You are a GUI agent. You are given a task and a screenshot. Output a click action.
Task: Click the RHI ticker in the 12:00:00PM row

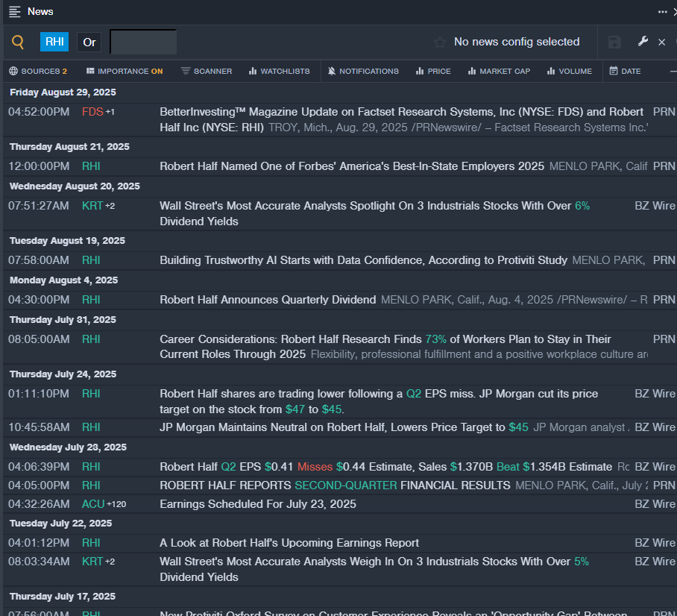click(91, 166)
